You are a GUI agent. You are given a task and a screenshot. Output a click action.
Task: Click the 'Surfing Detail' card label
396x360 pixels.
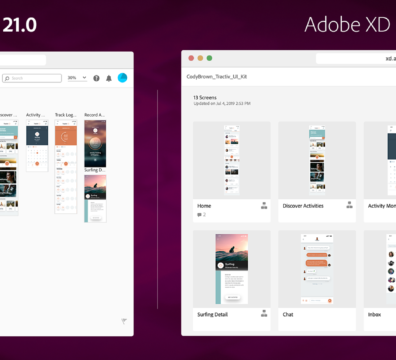click(x=212, y=314)
